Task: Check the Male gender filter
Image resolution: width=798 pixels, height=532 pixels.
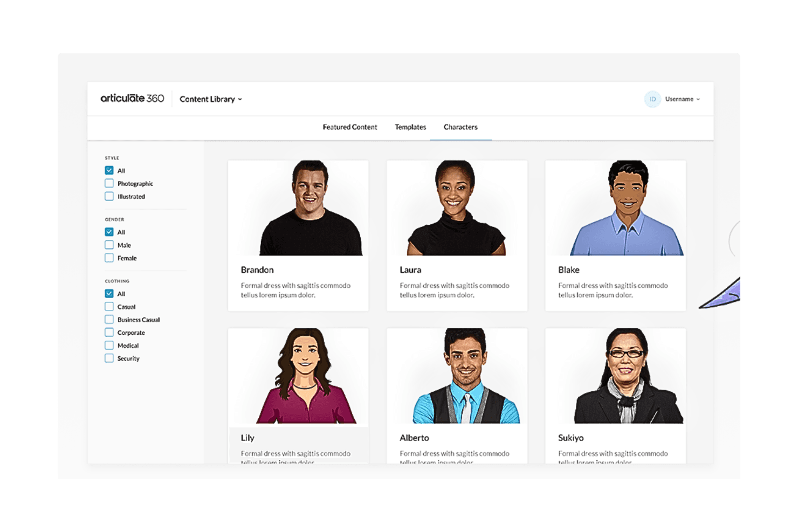Action: click(109, 245)
